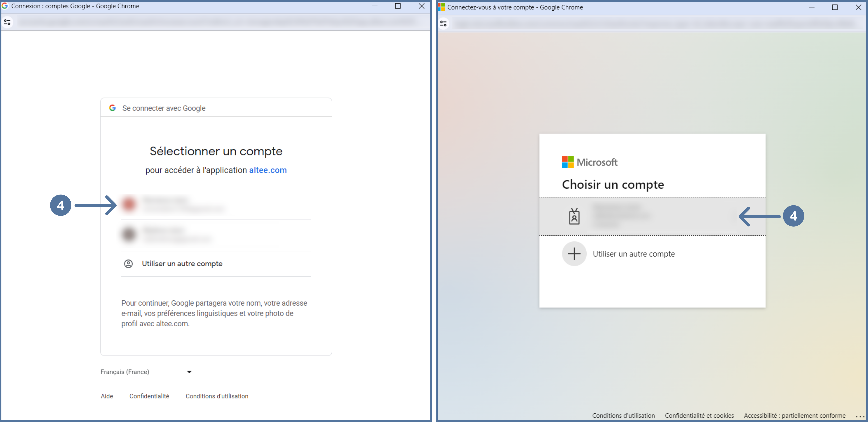Open the Confidentialité link in Google window
The width and height of the screenshot is (868, 422).
pos(149,396)
